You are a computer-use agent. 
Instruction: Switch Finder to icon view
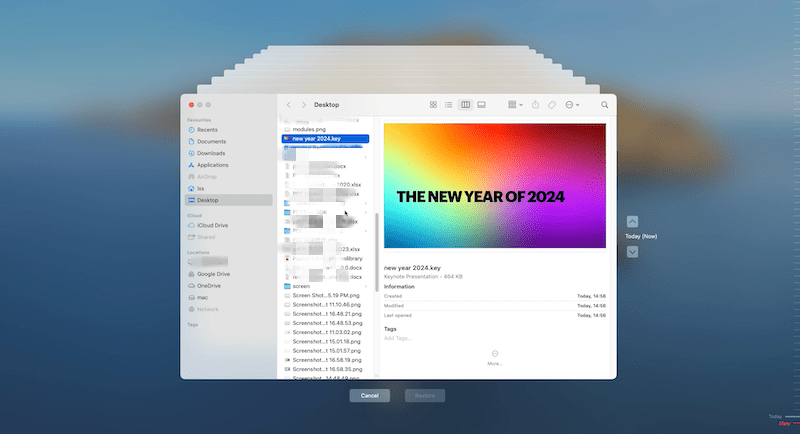(x=433, y=104)
